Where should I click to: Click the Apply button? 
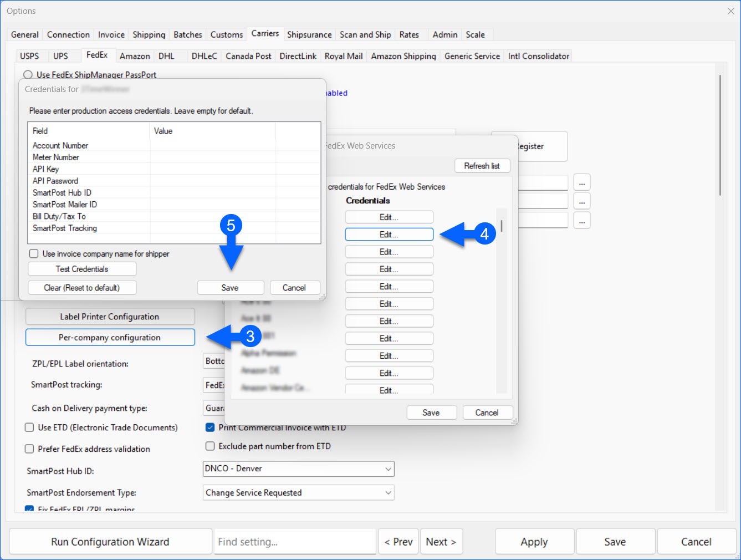coord(534,542)
